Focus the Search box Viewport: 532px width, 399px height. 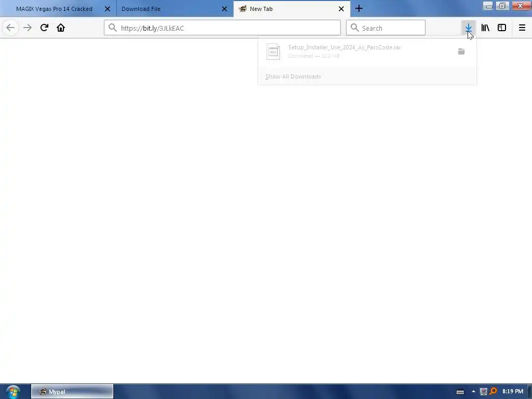coord(385,28)
